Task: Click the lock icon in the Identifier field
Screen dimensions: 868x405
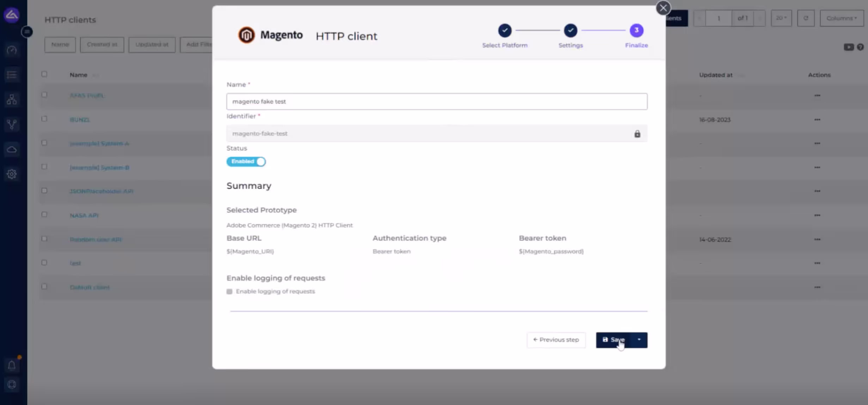Action: (637, 134)
